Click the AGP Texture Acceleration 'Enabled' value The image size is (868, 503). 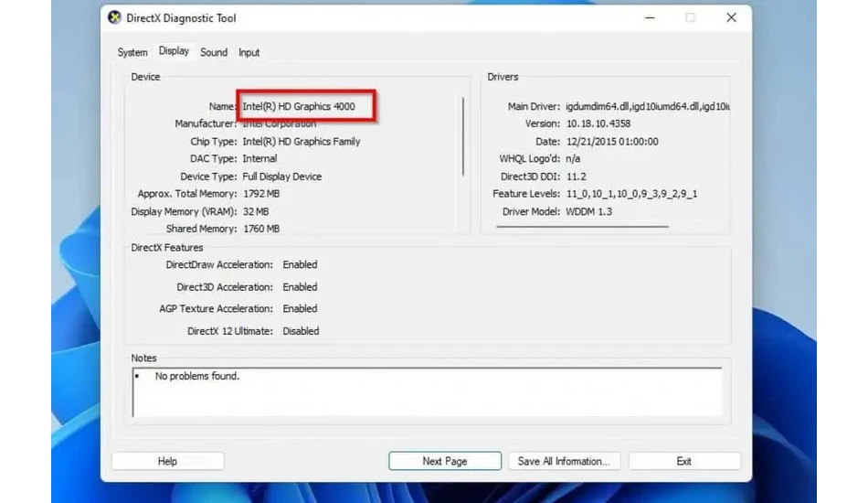(x=300, y=308)
